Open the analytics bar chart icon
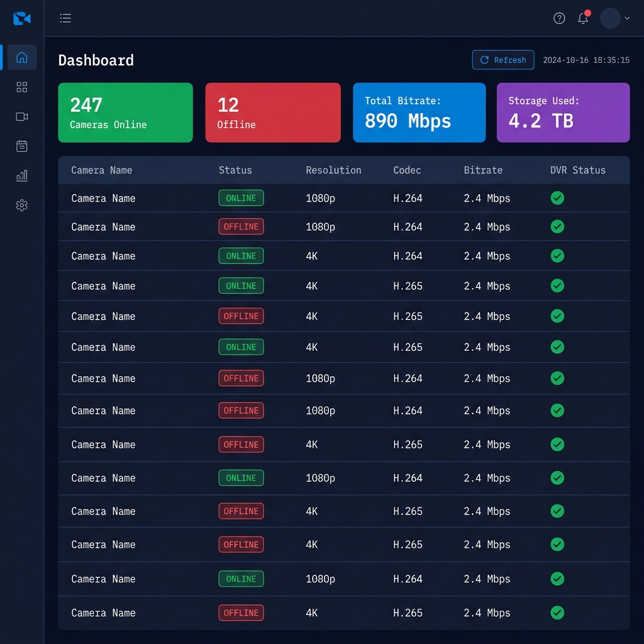 coord(22,176)
